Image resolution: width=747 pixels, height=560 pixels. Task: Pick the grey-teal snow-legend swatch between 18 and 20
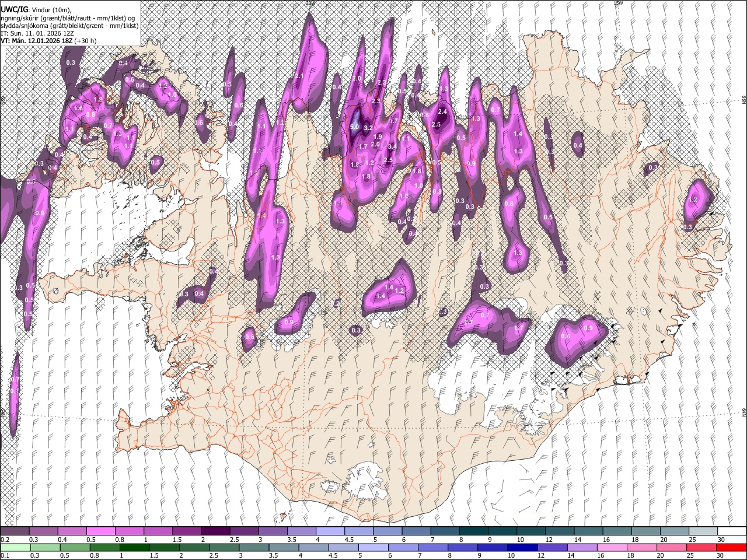[645, 531]
